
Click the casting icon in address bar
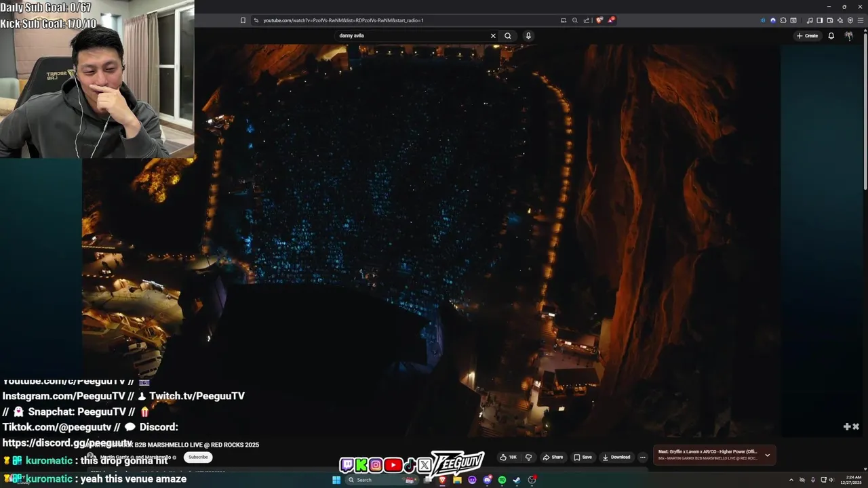(564, 20)
